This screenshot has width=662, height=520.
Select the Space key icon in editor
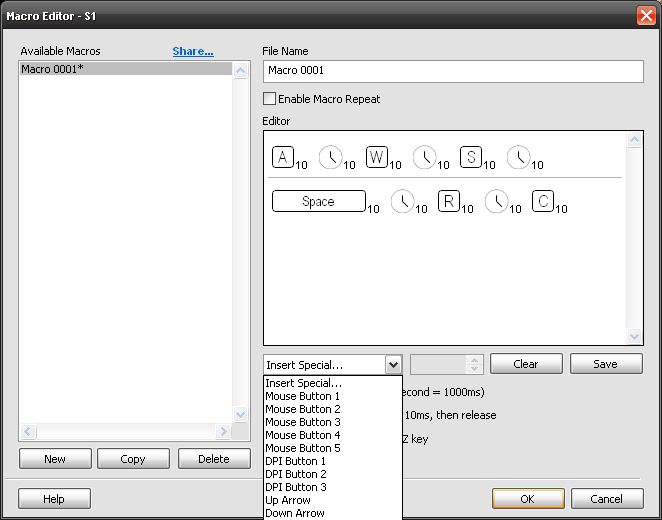pos(319,201)
